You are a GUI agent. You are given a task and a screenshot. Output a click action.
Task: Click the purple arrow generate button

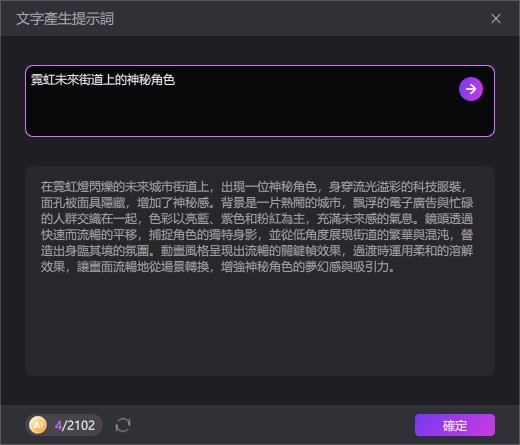471,89
